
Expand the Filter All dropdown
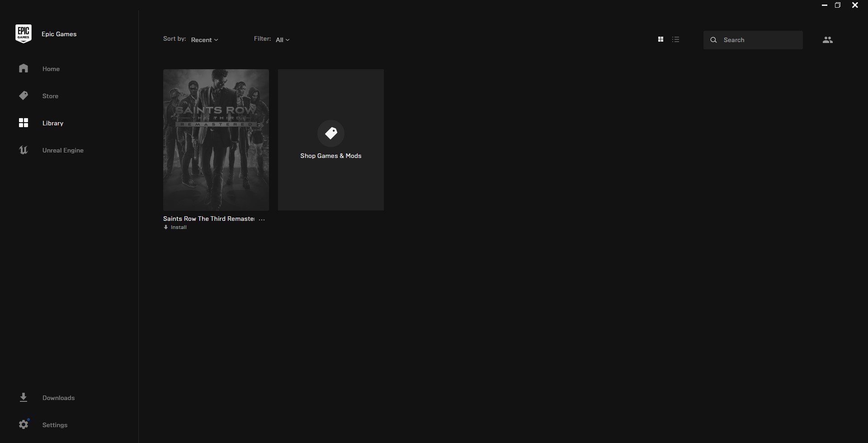point(283,40)
